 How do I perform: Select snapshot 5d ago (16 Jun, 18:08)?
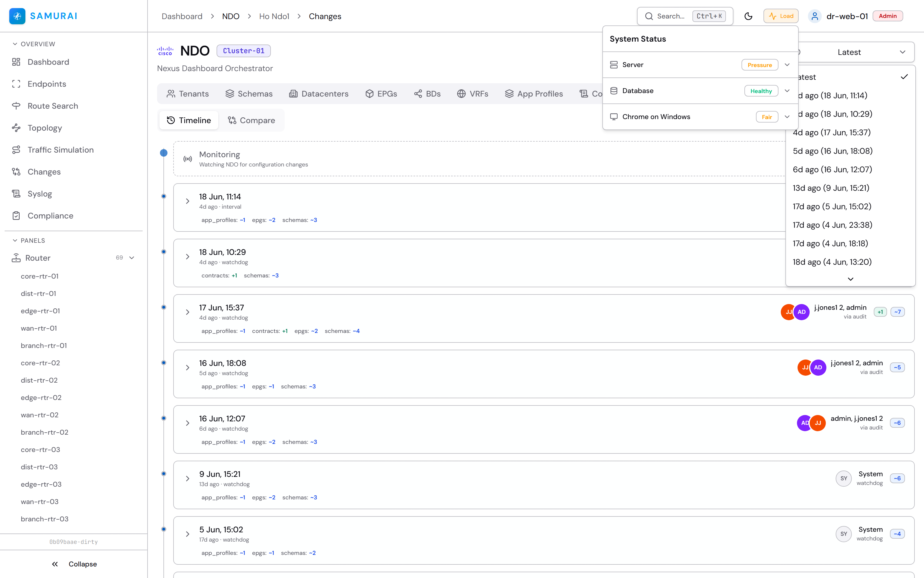tap(850, 151)
